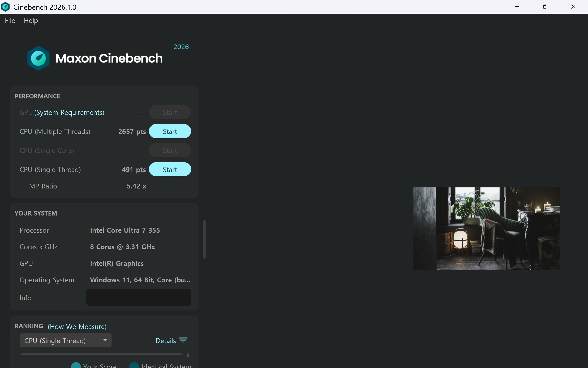The width and height of the screenshot is (588, 368).
Task: Click the ranking list scrollbar handle
Action: (x=188, y=355)
